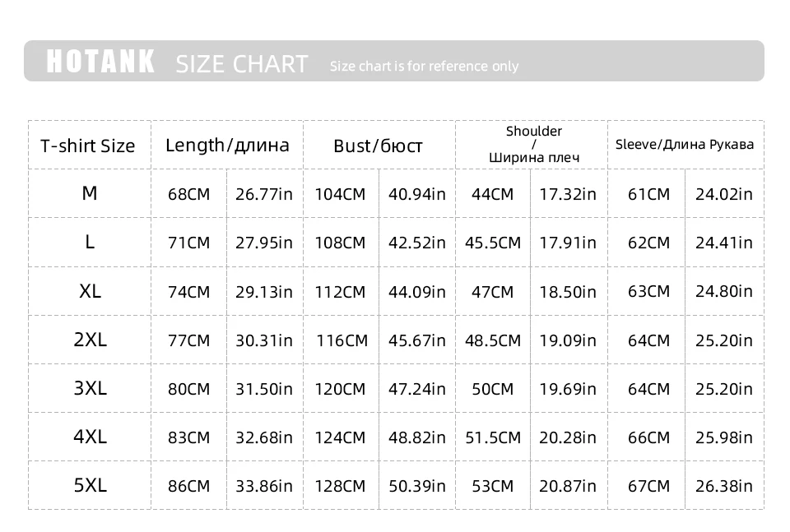Select the XL size row label
This screenshot has width=790, height=532.
coord(90,291)
